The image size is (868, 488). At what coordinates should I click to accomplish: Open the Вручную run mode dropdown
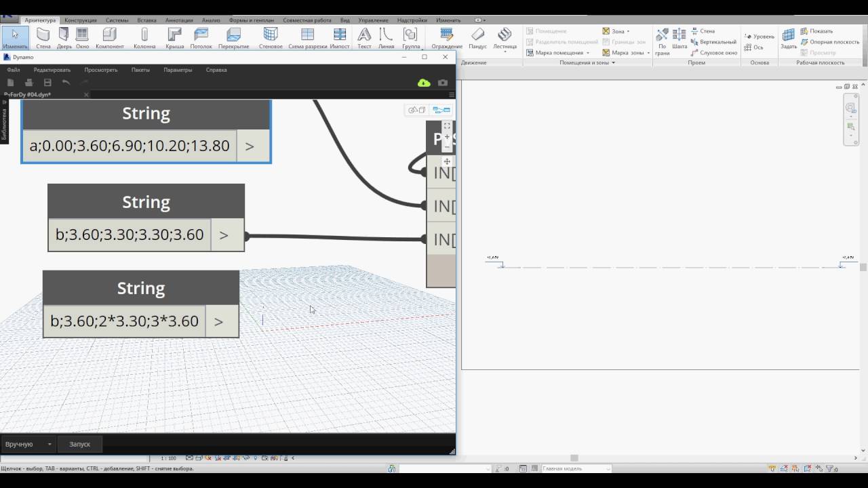28,444
